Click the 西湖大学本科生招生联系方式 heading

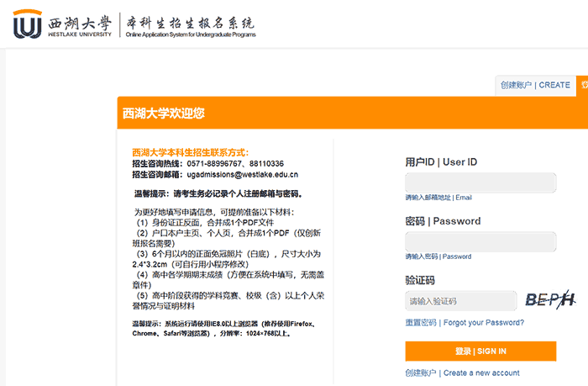(x=190, y=152)
